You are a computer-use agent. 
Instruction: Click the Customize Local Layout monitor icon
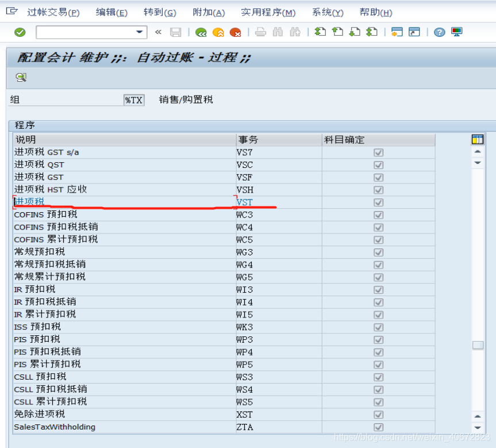457,32
